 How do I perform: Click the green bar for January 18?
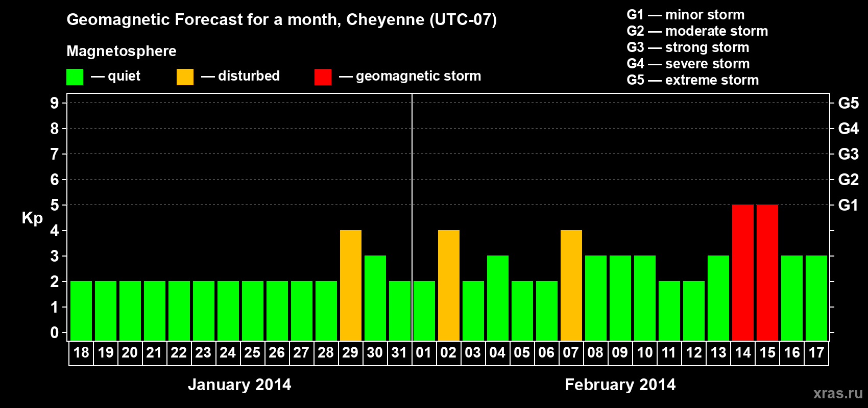click(x=81, y=311)
